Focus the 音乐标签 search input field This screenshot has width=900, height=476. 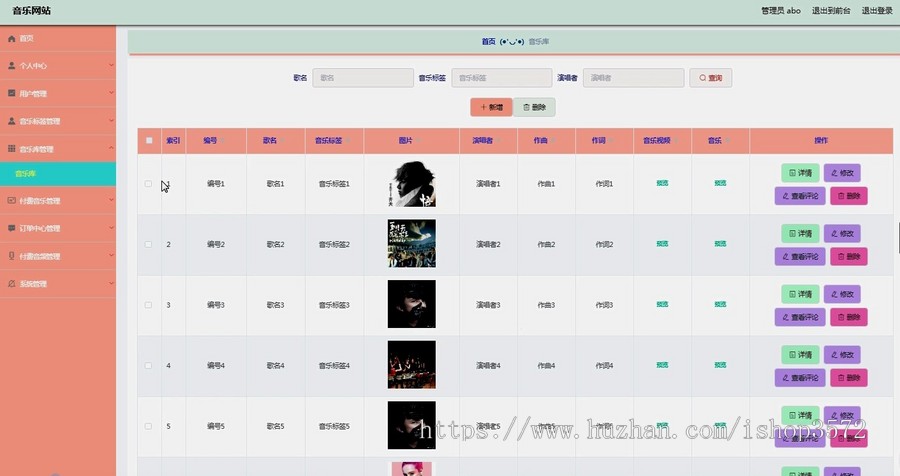point(502,78)
